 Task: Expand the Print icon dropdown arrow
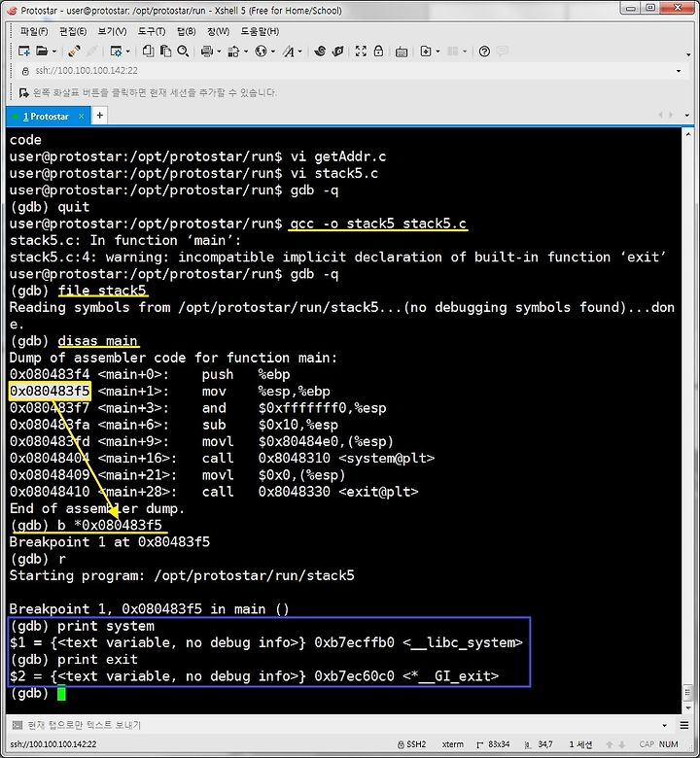pos(219,52)
